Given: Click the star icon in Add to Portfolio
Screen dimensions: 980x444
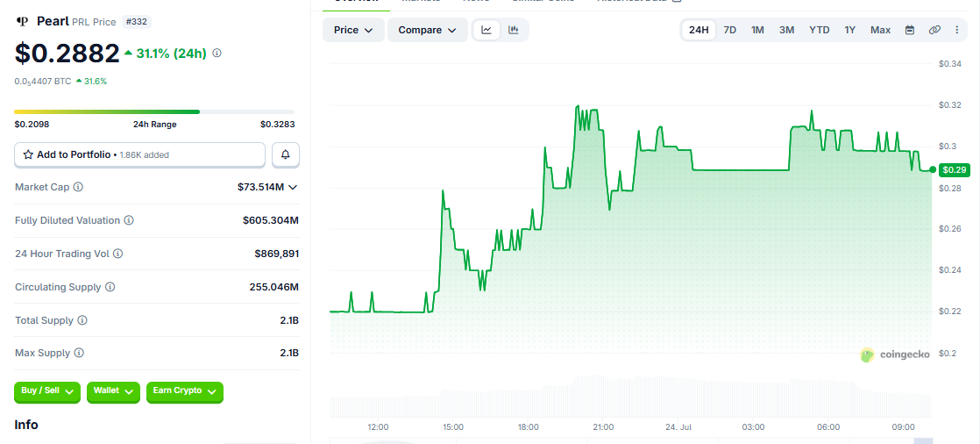Looking at the screenshot, I should [x=28, y=154].
